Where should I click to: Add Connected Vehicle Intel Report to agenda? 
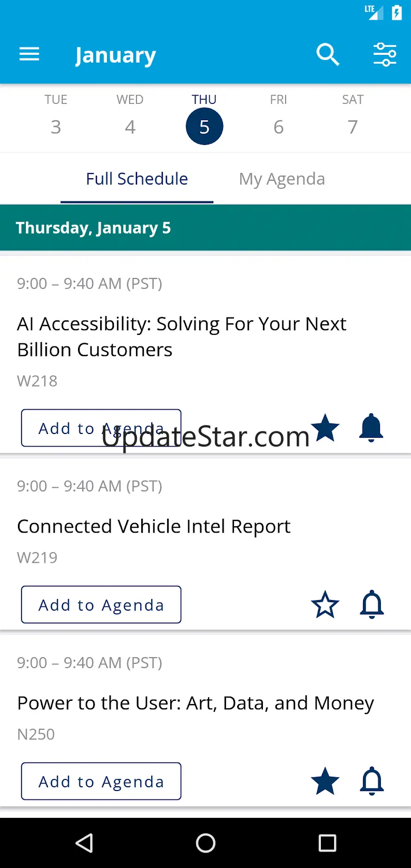pyautogui.click(x=101, y=604)
